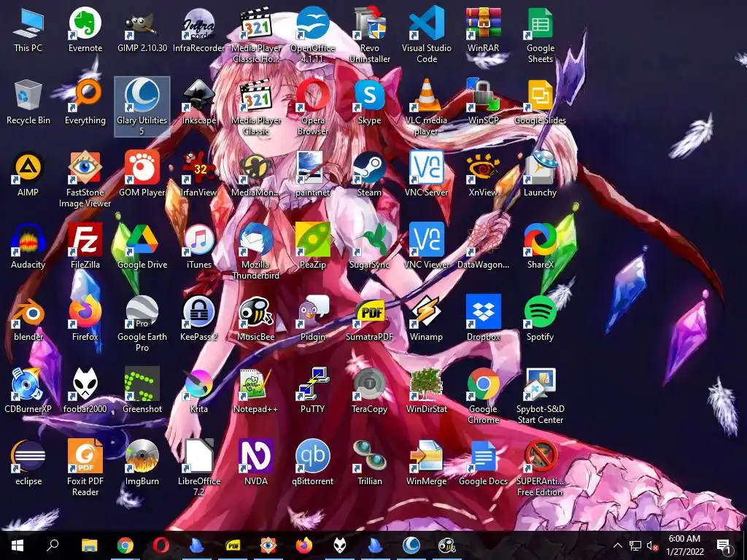Click the Revo Uninstaller icon

(x=369, y=36)
